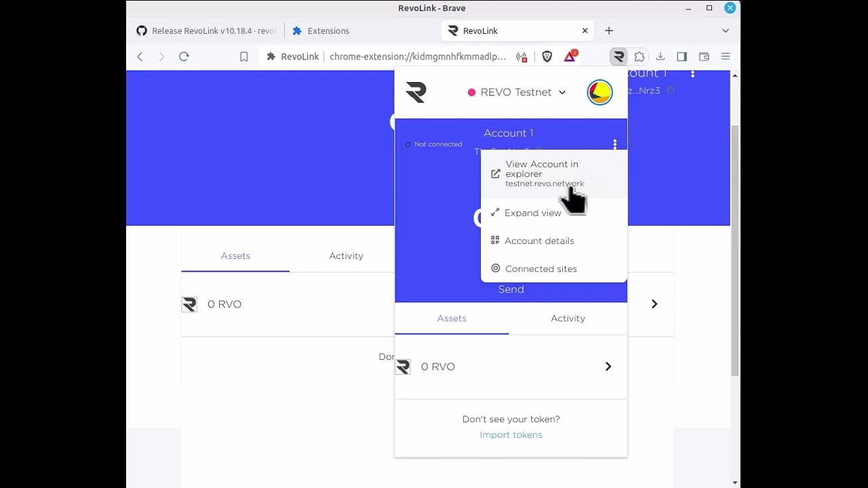Open Brave Rewards triangle icon
868x488 pixels.
coord(570,56)
